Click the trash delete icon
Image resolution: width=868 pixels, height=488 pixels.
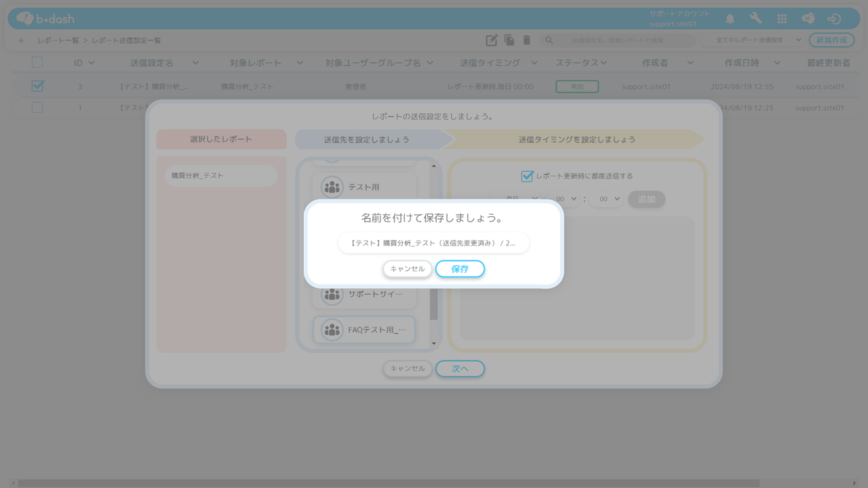[527, 41]
